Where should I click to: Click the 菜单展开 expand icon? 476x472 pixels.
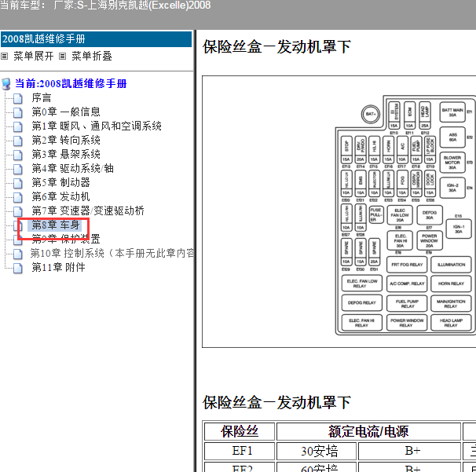coord(4,57)
